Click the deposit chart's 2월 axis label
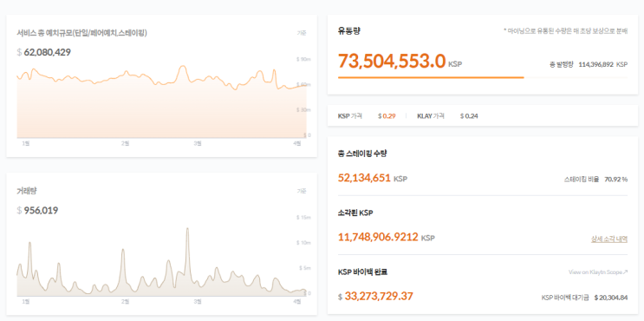Image resolution: width=644 pixels, height=321 pixels. [126, 143]
